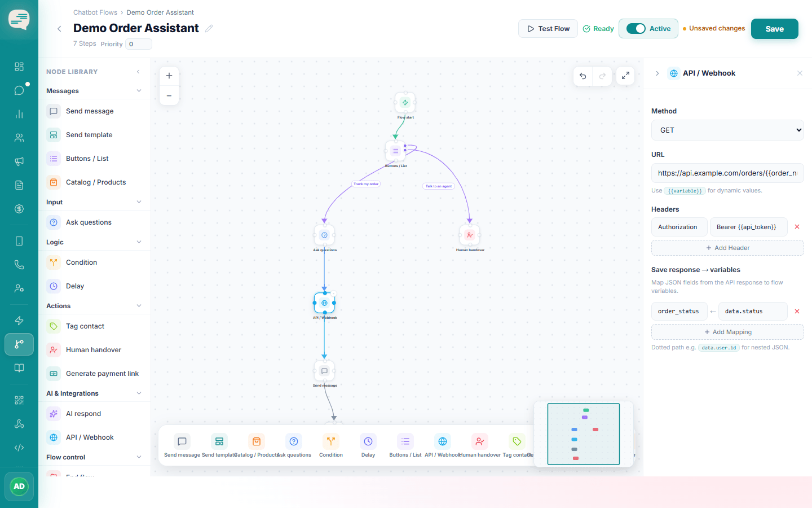Click the Test Flow button
Viewport: 812px width, 508px height.
pyautogui.click(x=548, y=29)
